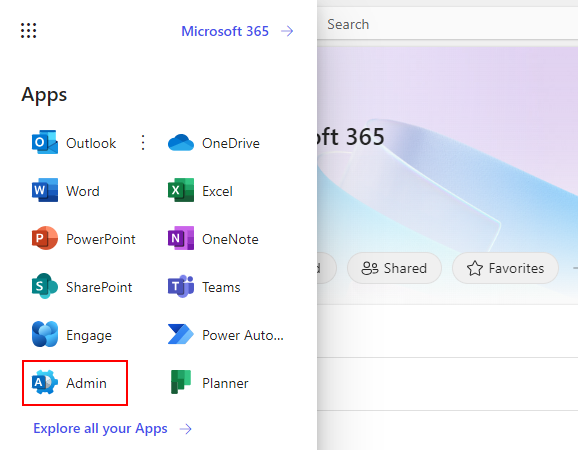Open the OneNote app icon
The width and height of the screenshot is (578, 450).
(x=181, y=238)
